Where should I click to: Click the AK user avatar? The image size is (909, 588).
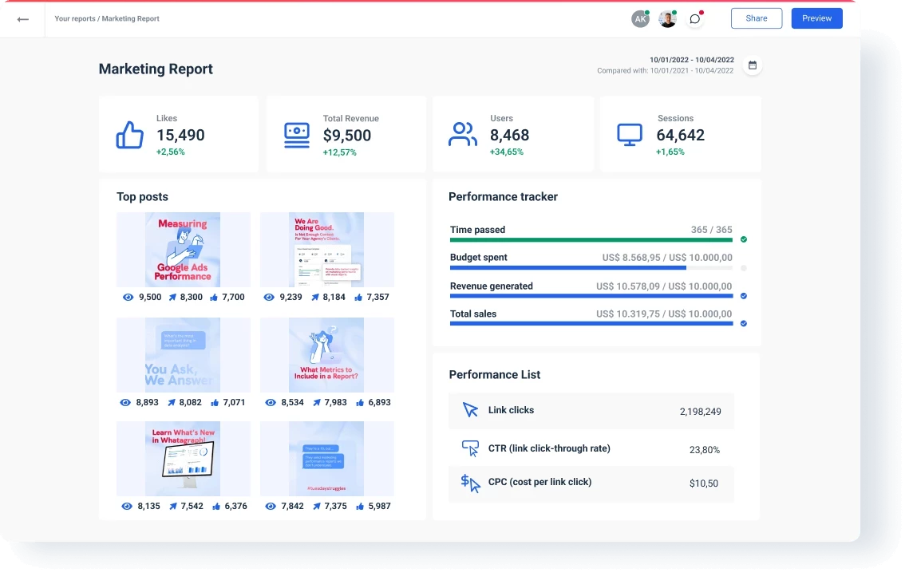tap(640, 19)
